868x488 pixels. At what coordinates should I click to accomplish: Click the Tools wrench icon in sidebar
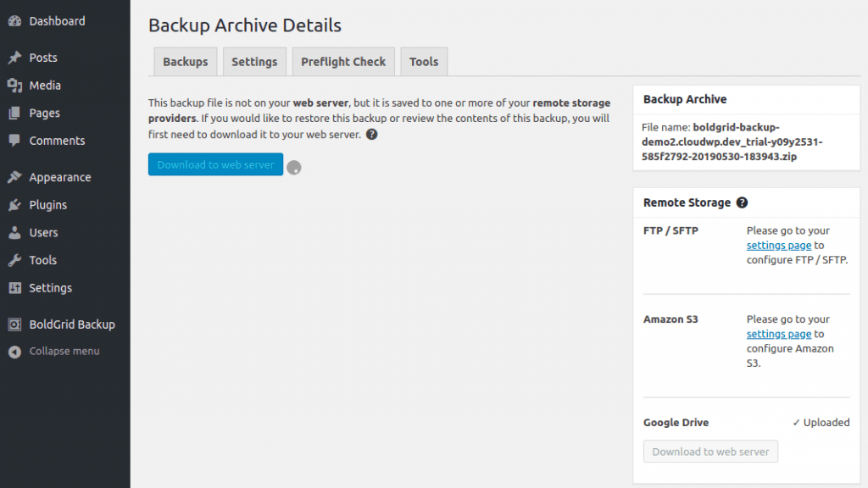tap(15, 260)
